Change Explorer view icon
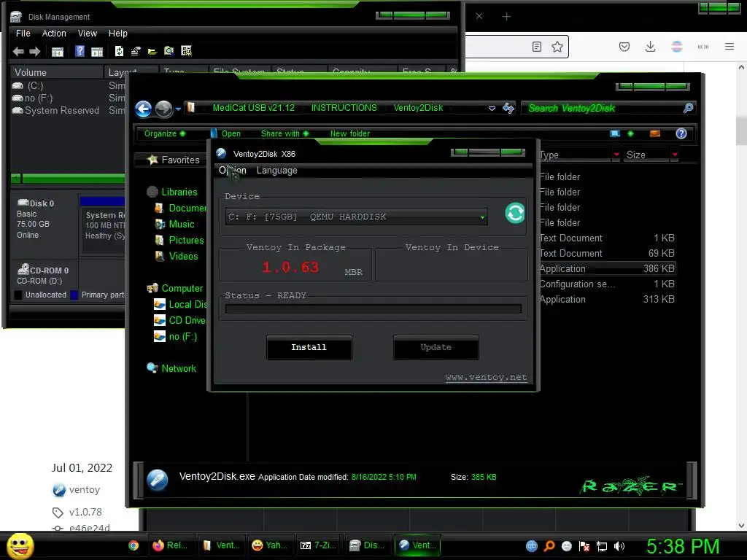The height and width of the screenshot is (560, 747). click(615, 134)
